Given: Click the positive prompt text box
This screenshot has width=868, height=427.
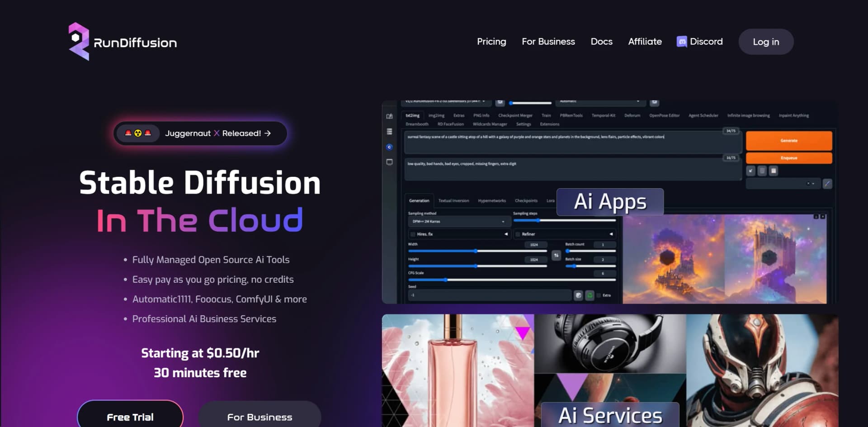Looking at the screenshot, I should pos(573,142).
